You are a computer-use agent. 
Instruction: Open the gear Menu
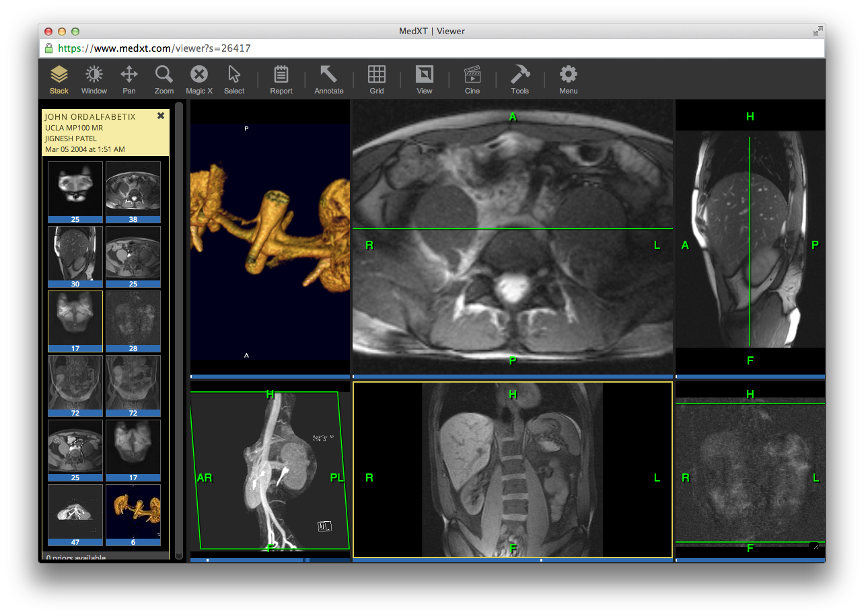pos(569,79)
